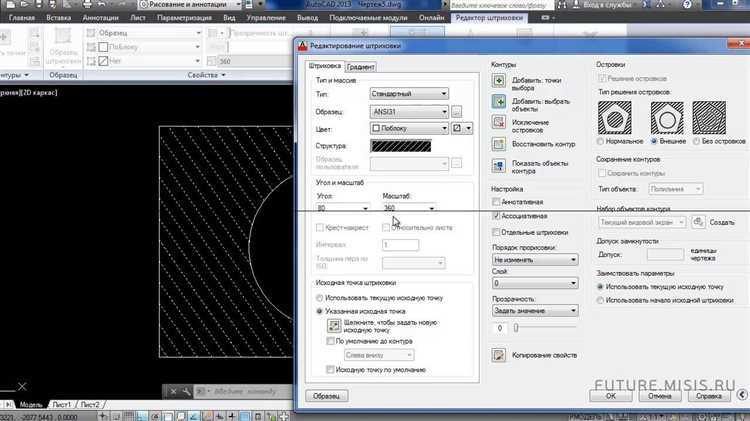
Task: Expand the 'Образец' dropdown showing ANSI31
Action: tap(408, 112)
